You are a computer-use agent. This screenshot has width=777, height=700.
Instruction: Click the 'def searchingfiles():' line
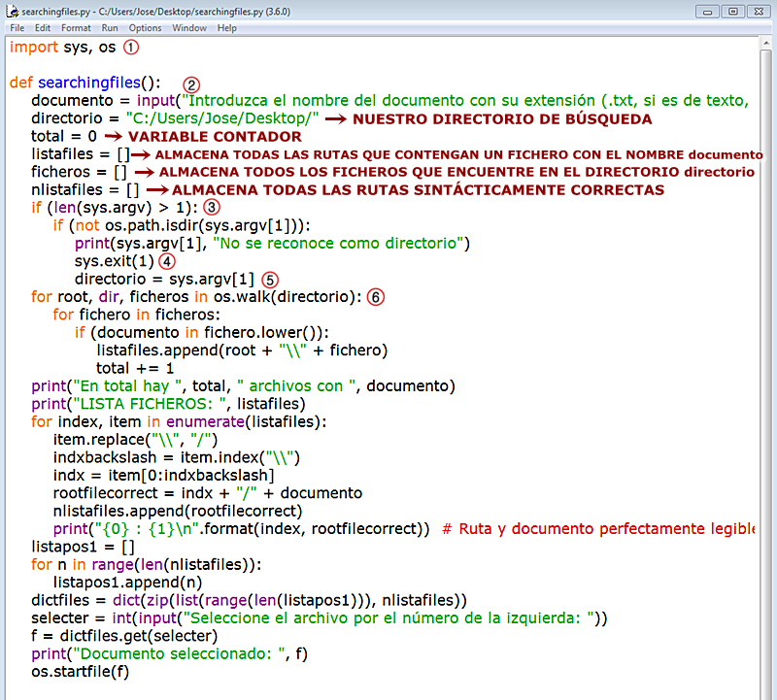pyautogui.click(x=84, y=83)
